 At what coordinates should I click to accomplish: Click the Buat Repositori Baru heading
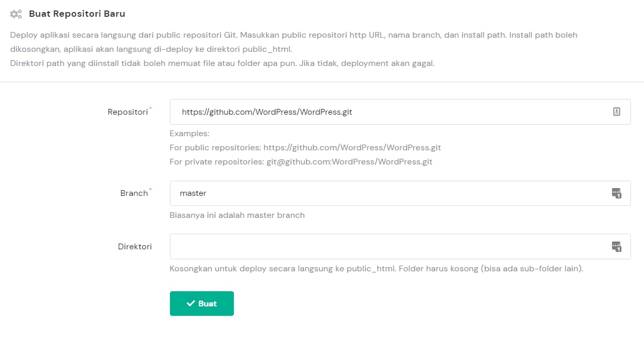click(77, 14)
